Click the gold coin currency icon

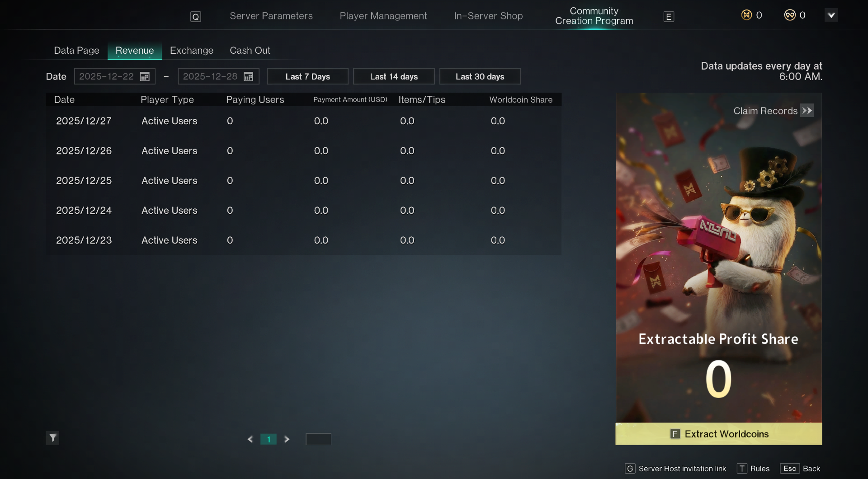tap(746, 15)
